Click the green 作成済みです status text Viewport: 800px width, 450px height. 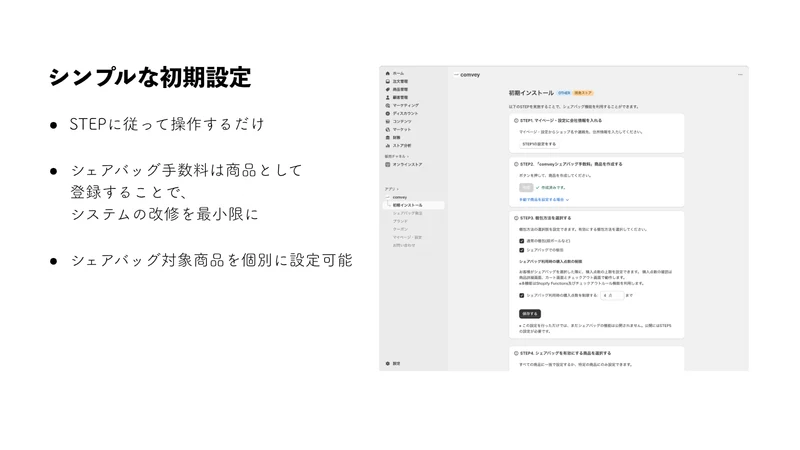(553, 188)
